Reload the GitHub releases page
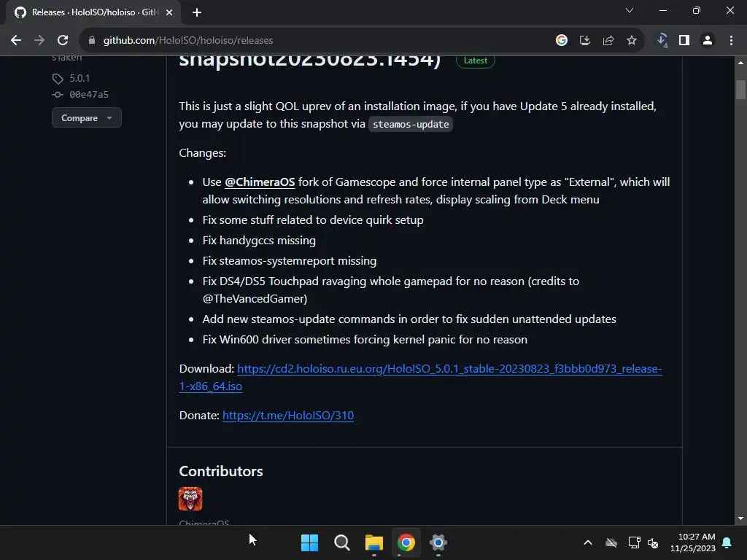747x560 pixels. 63,41
